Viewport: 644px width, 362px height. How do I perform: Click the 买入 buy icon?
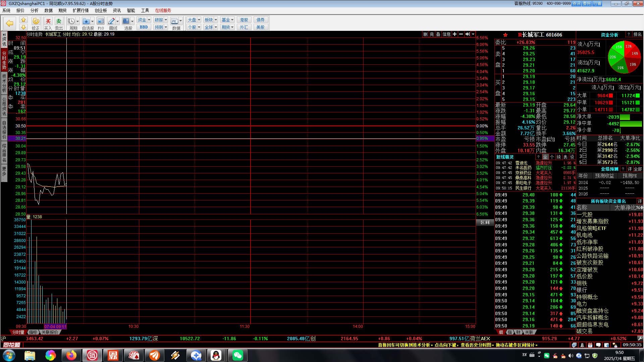(x=48, y=21)
